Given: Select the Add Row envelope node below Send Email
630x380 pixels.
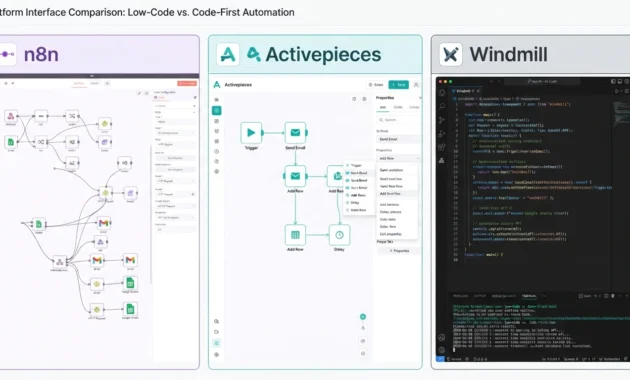Looking at the screenshot, I should [295, 176].
